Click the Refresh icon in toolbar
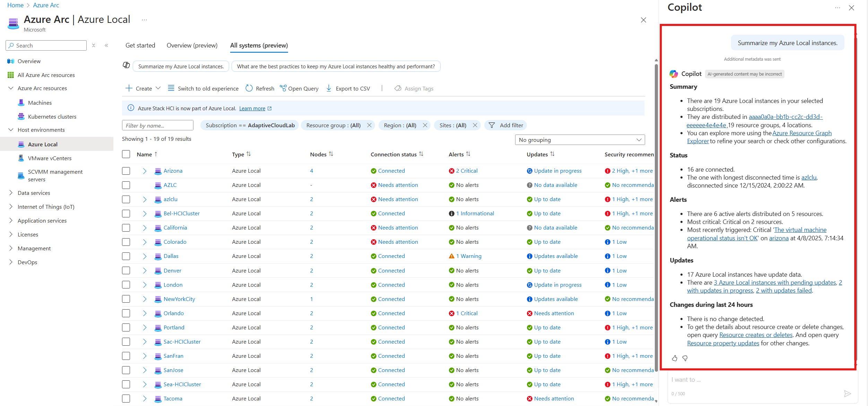The height and width of the screenshot is (406, 868). 249,88
